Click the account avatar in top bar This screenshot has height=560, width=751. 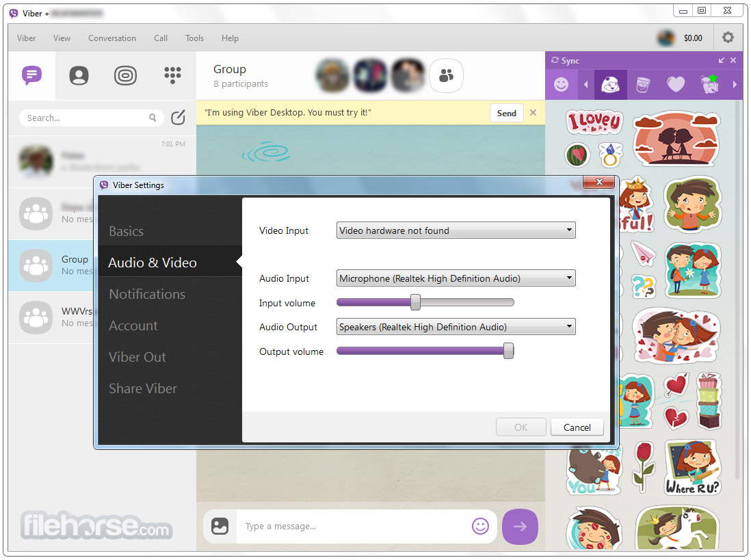[666, 38]
